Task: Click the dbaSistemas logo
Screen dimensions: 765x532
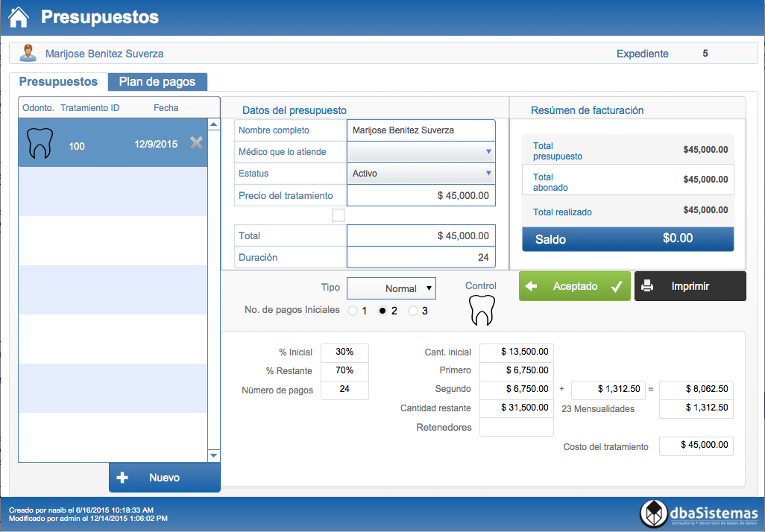Action: [699, 513]
